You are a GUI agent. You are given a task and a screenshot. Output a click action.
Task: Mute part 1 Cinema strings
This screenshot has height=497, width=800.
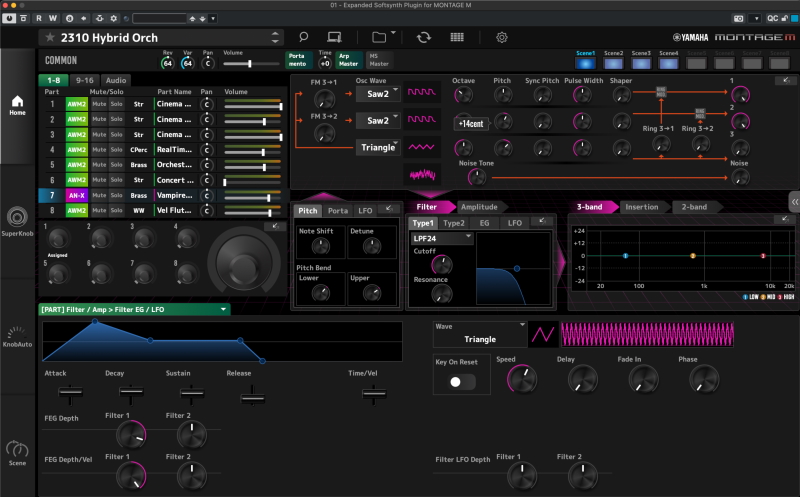click(99, 104)
